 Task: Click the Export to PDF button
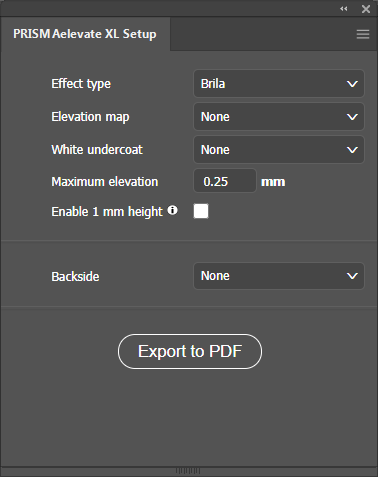pyautogui.click(x=190, y=351)
